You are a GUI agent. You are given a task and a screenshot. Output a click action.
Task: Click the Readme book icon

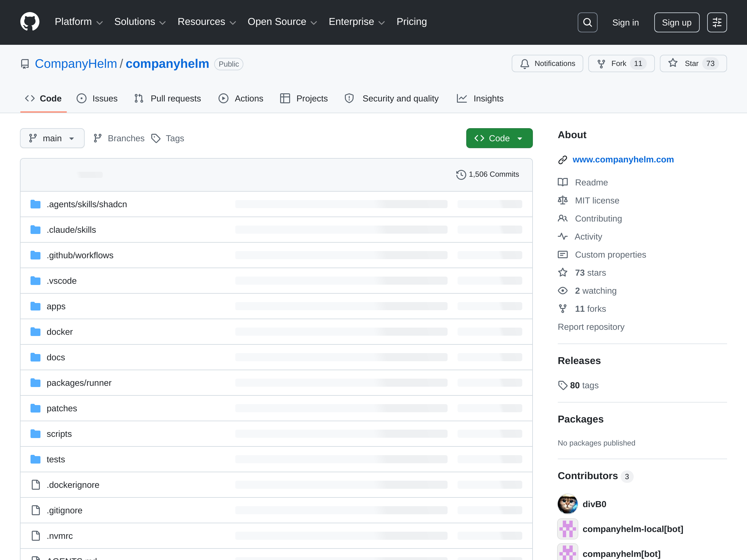563,182
